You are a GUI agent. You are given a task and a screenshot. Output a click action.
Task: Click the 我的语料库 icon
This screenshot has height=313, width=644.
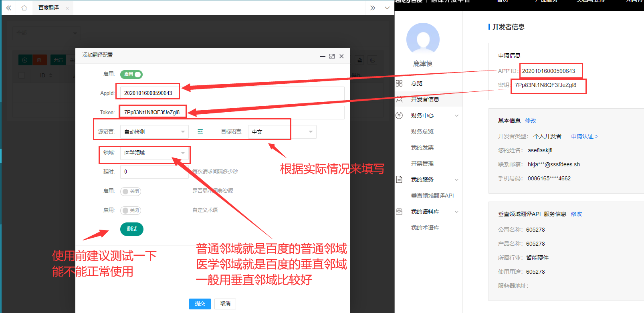pyautogui.click(x=399, y=212)
